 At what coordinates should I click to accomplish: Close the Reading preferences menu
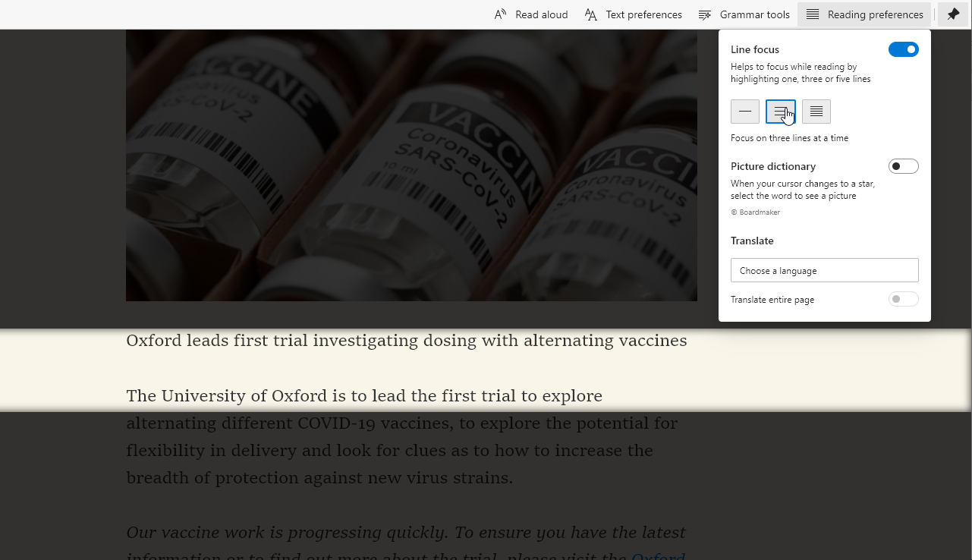(x=864, y=14)
